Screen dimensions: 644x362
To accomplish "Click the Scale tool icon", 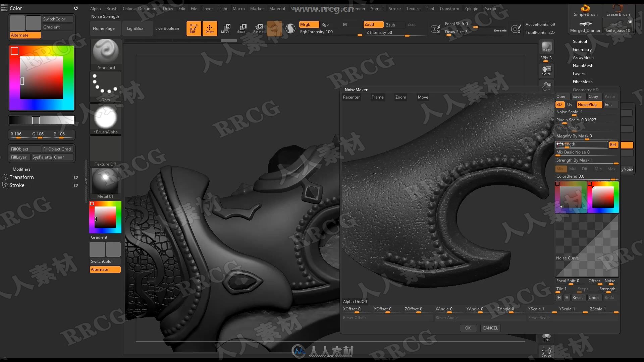I will pos(242,28).
